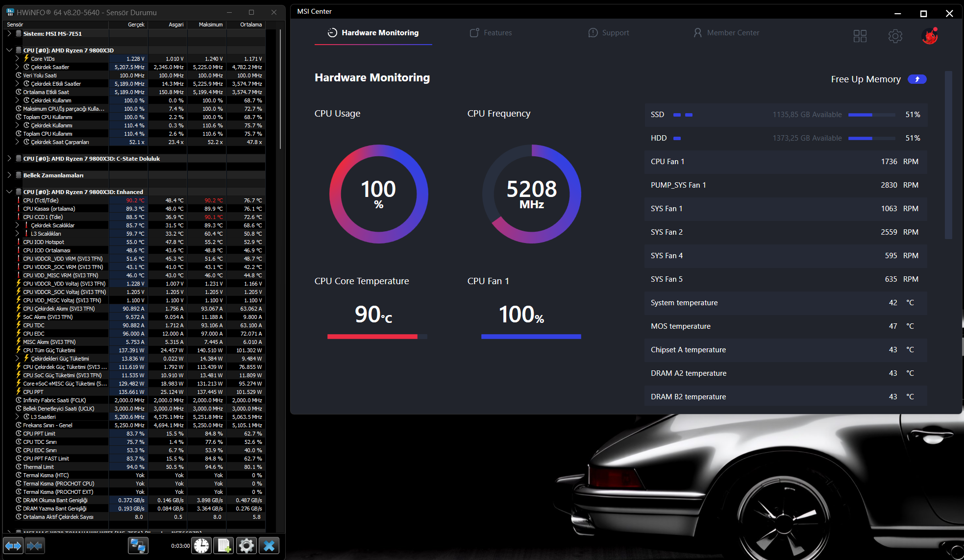Viewport: 964px width, 560px height.
Task: Expand the HWiNFO sensor columns with the arrows icon
Action: [13, 545]
